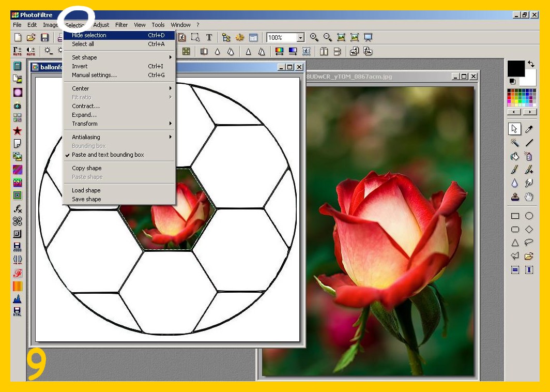
Task: Click Manual settings... menu entry
Action: [94, 75]
